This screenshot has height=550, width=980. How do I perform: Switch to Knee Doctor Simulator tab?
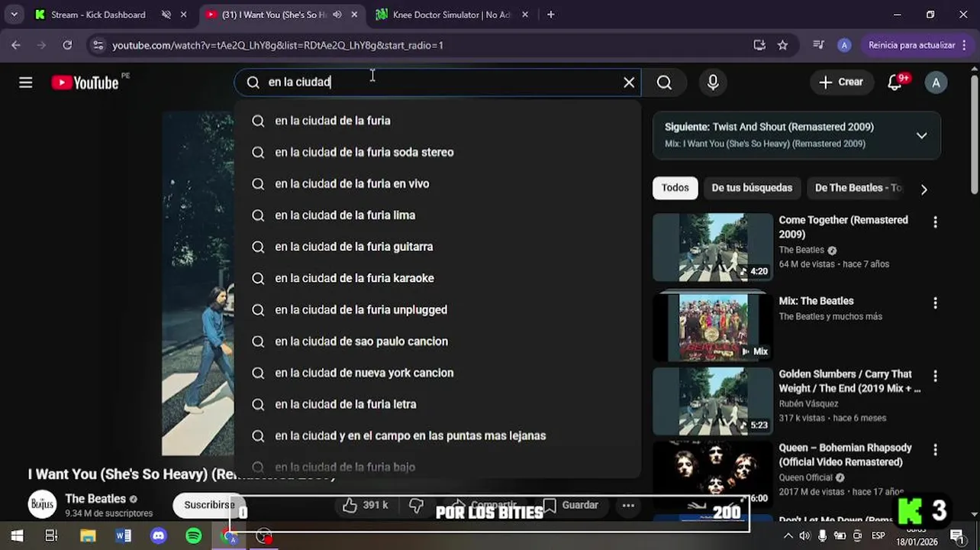451,15
